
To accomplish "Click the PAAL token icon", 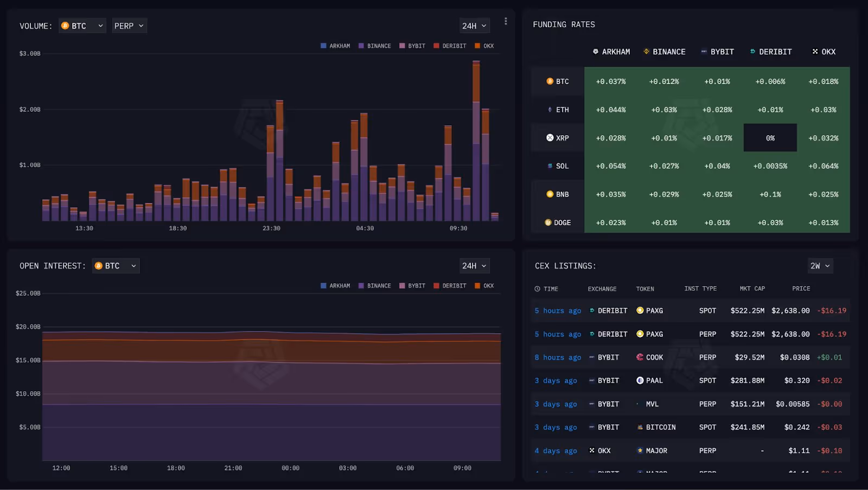I will tap(640, 380).
